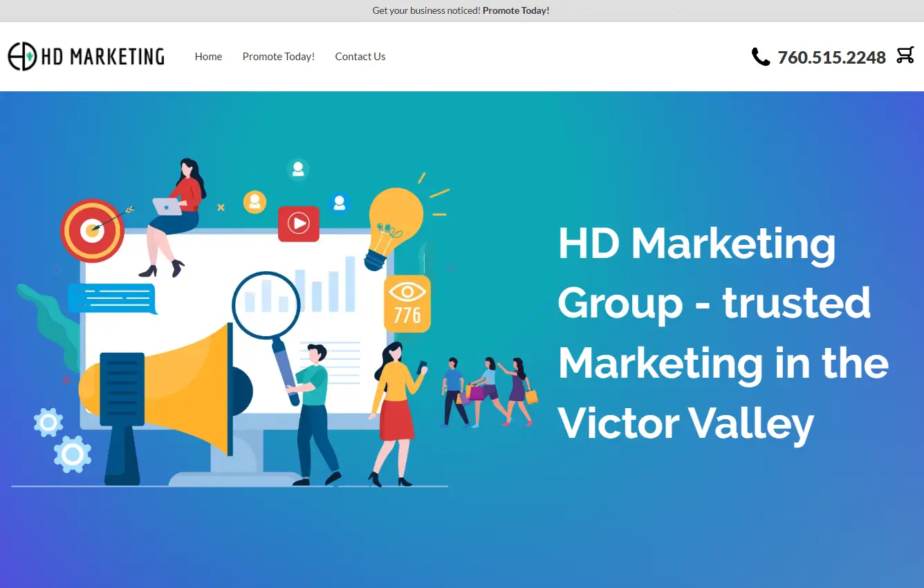Click the phone handset icon in the header
924x588 pixels.
(x=761, y=57)
